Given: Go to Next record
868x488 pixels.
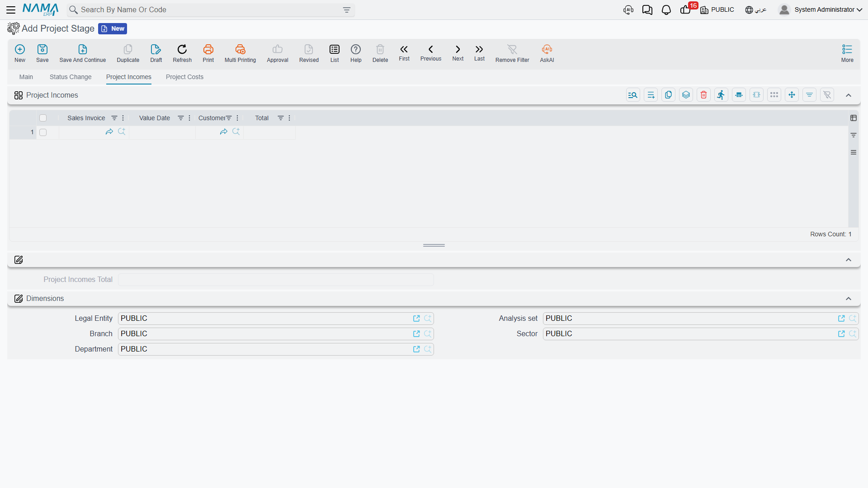Looking at the screenshot, I should [458, 52].
